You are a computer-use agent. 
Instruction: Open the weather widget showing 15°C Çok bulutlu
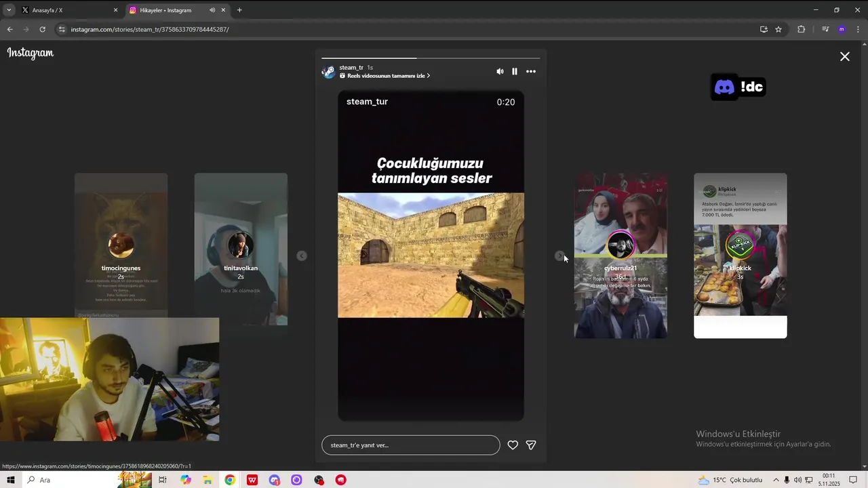(730, 480)
